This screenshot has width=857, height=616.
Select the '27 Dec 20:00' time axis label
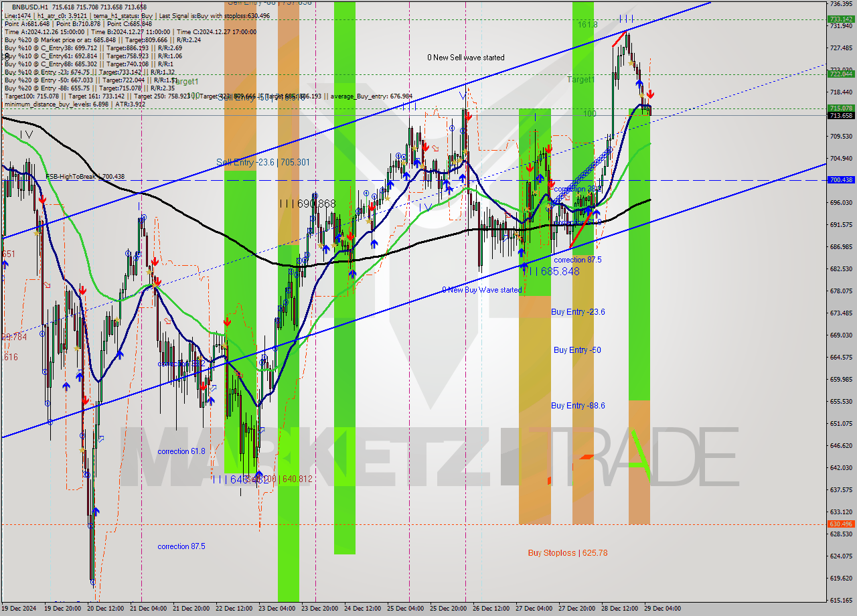(x=577, y=609)
